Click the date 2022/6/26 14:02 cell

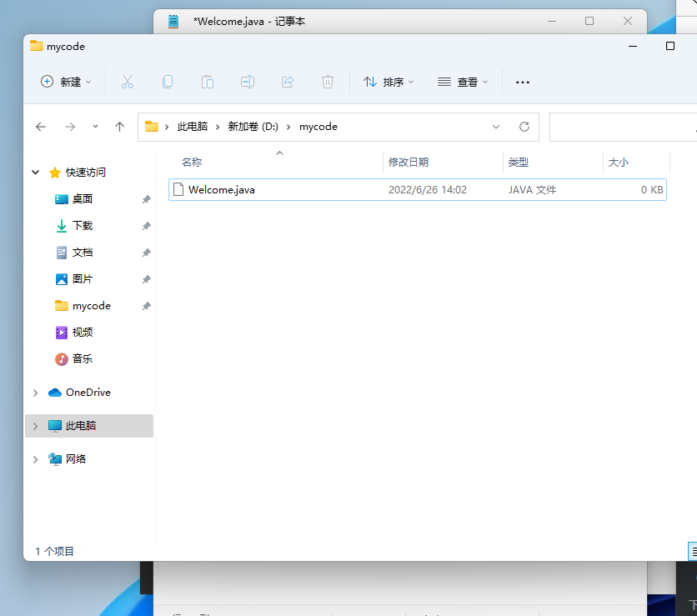(428, 190)
